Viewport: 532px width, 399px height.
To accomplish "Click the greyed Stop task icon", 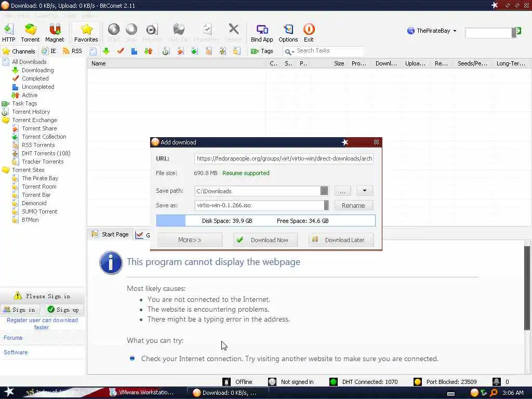I will pyautogui.click(x=131, y=33).
